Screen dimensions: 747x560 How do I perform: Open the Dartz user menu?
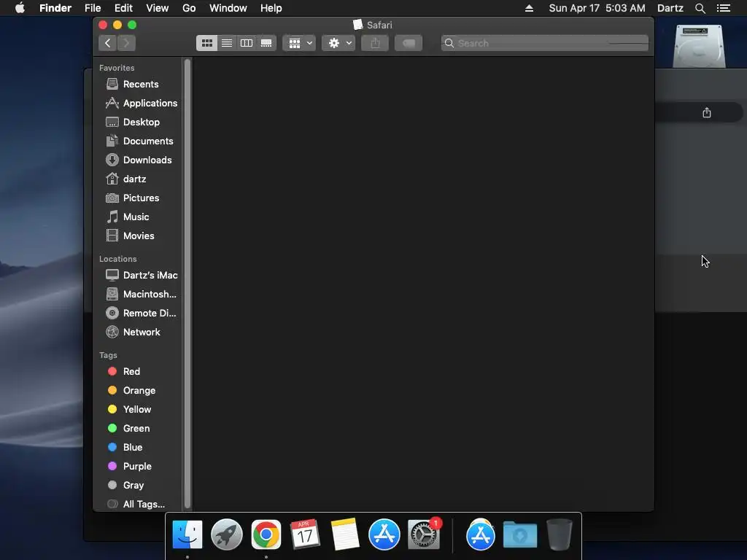click(x=670, y=8)
